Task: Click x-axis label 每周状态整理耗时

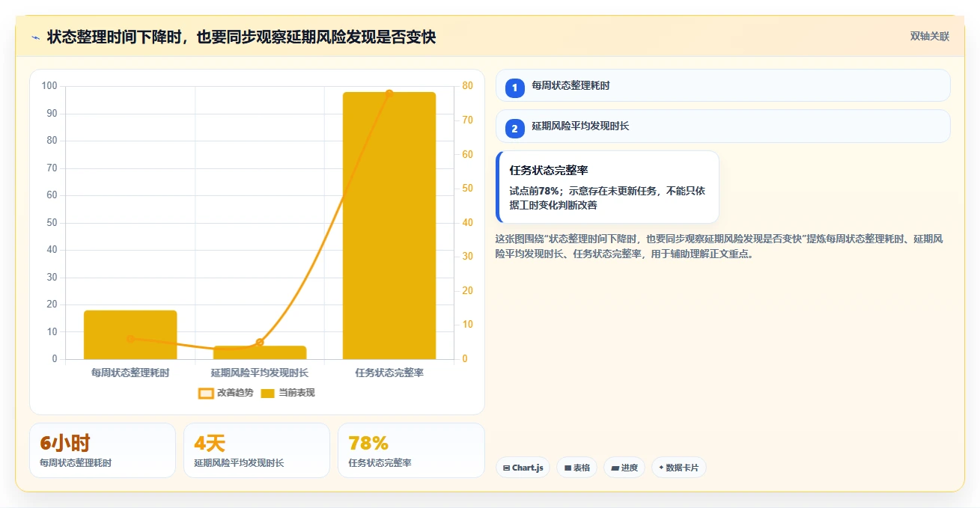Action: coord(130,373)
